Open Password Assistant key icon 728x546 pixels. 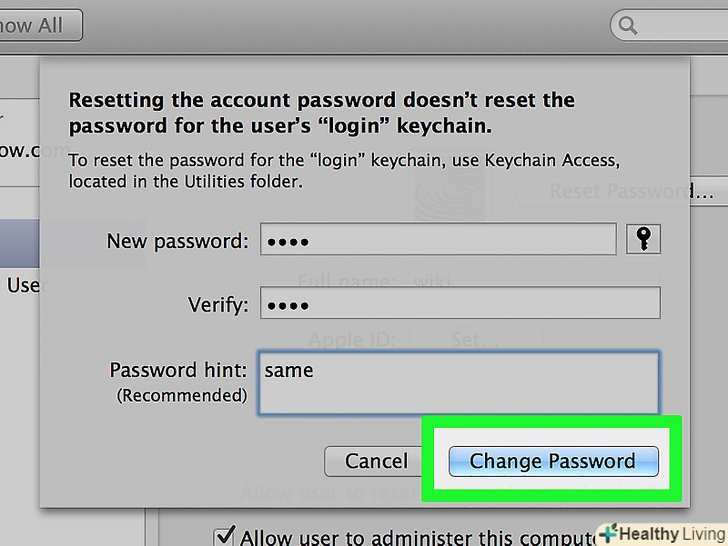643,239
